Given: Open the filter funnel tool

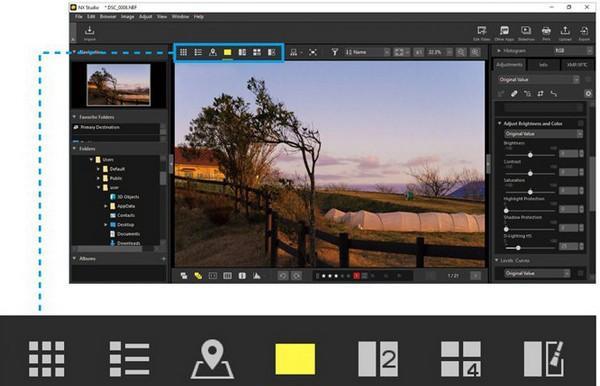Looking at the screenshot, I should click(334, 52).
